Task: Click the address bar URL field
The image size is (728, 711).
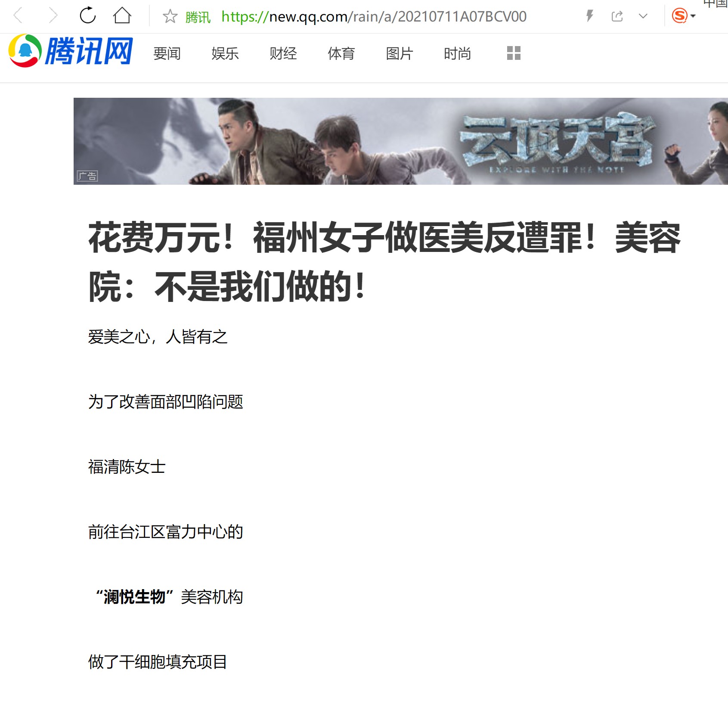Action: click(374, 17)
